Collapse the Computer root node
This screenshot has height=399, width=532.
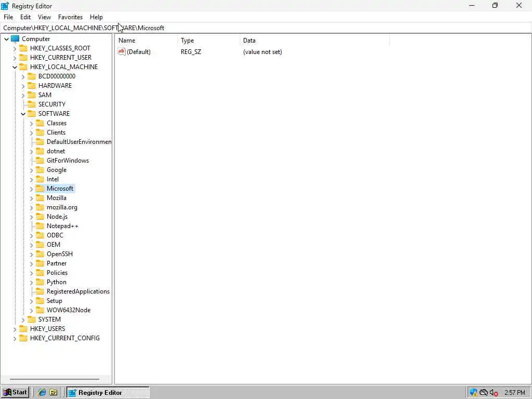(6, 39)
